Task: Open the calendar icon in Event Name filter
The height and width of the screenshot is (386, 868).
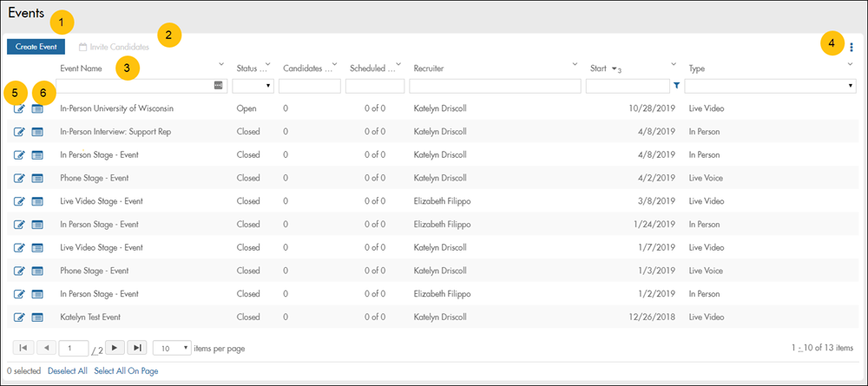Action: [219, 86]
